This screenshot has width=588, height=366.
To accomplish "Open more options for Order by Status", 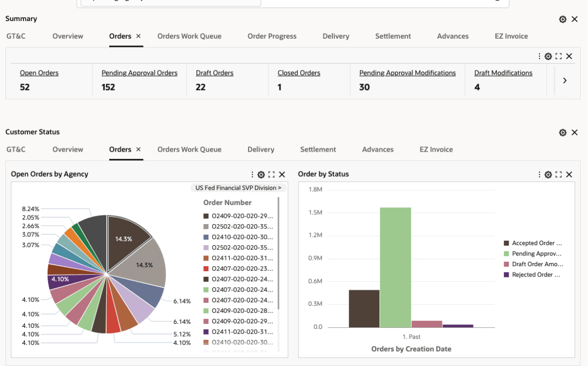I will [540, 175].
